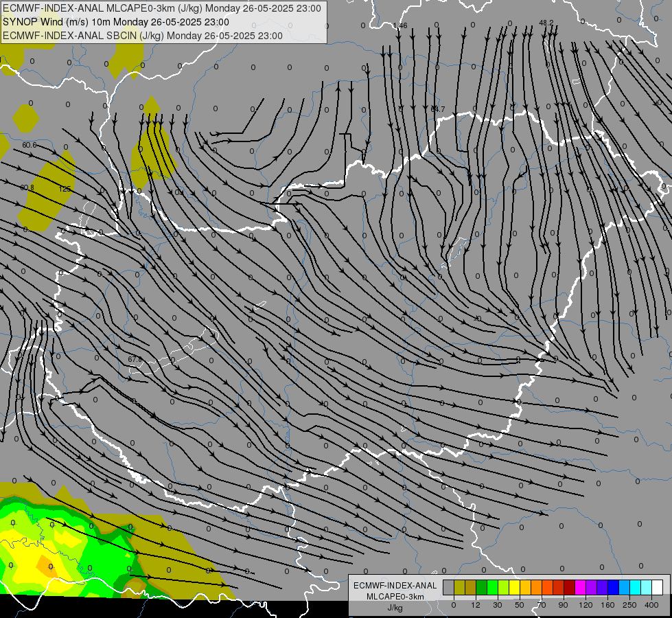This screenshot has height=618, width=672.
Task: Click the pure blue legend swatch after 160
Action: pyautogui.click(x=614, y=587)
